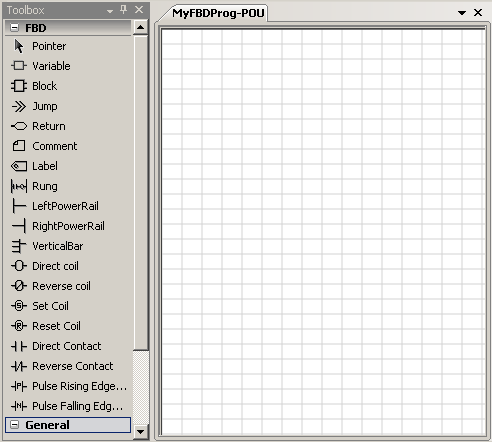
Task: Click the "Pulse Falling Edg..." text
Action: point(78,406)
